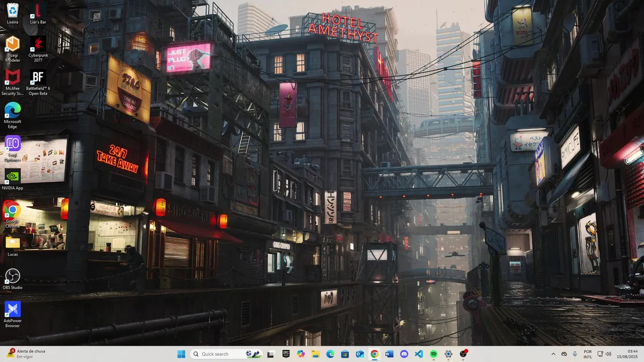
Task: Select the Liar's Bar desktop shortcut
Action: pos(38,14)
